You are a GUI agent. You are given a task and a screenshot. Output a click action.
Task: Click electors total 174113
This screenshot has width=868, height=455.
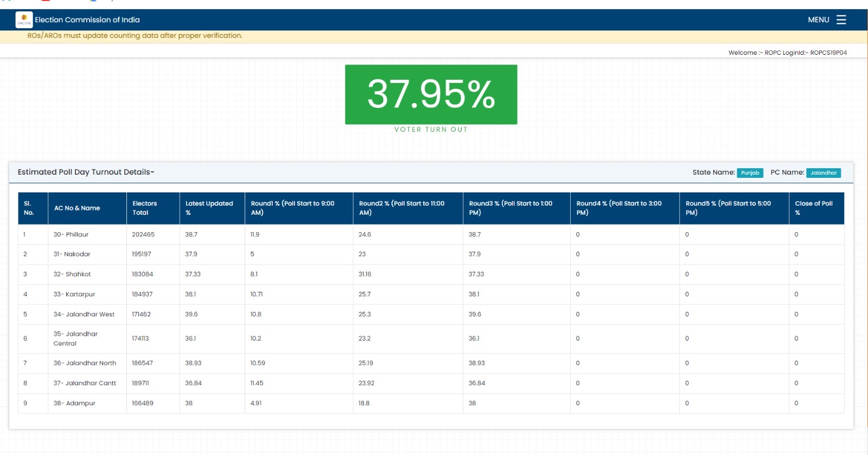[140, 338]
